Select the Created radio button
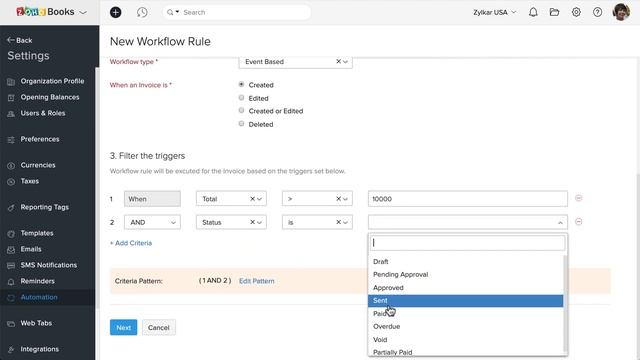This screenshot has height=360, width=640. point(241,84)
